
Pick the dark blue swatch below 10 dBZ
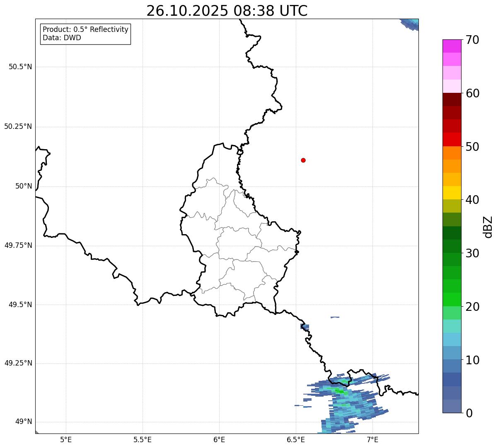[x=452, y=380]
